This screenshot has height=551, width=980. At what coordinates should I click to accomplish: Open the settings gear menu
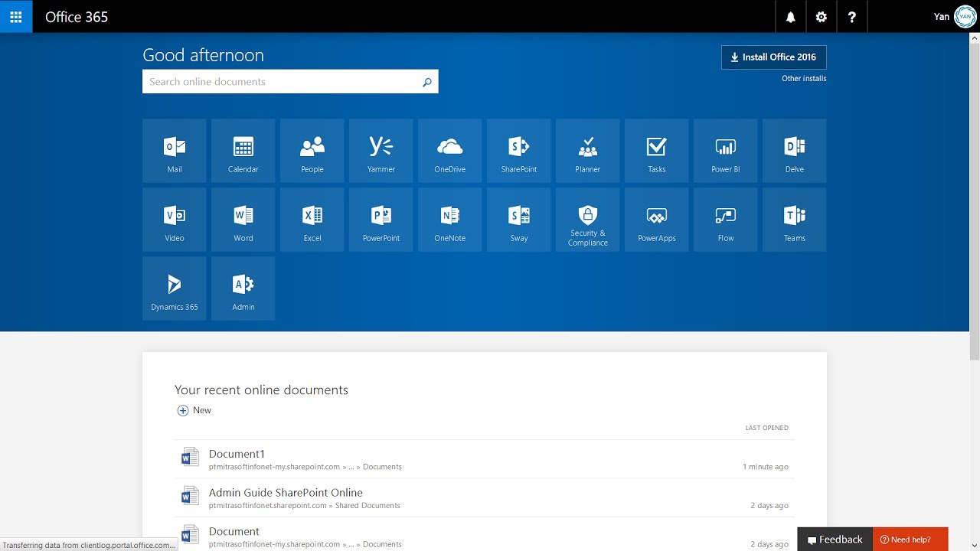coord(822,17)
